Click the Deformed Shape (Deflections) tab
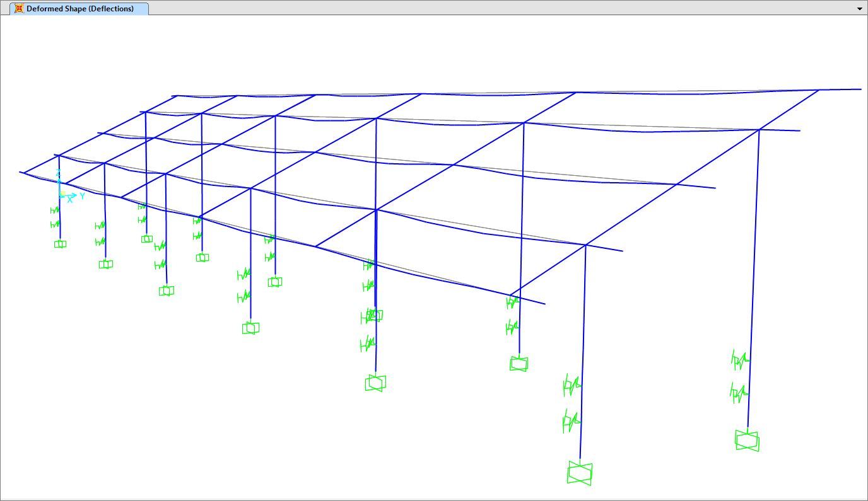This screenshot has width=868, height=501. (79, 9)
